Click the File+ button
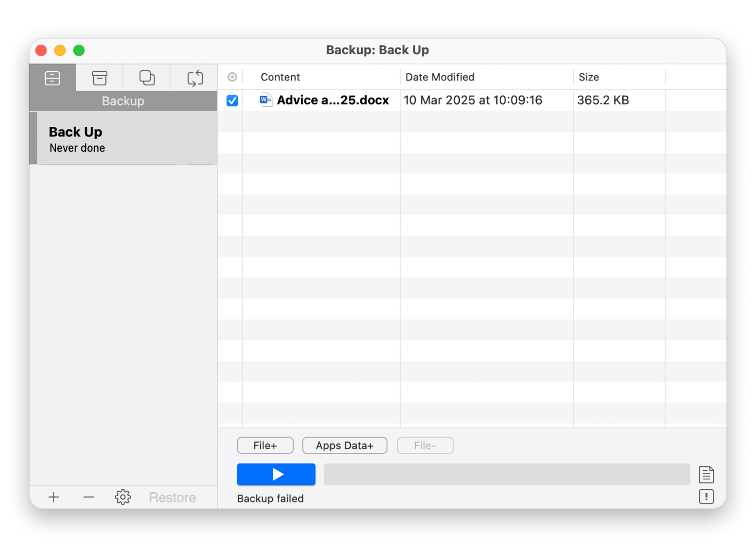The image size is (756, 548). coord(265,445)
